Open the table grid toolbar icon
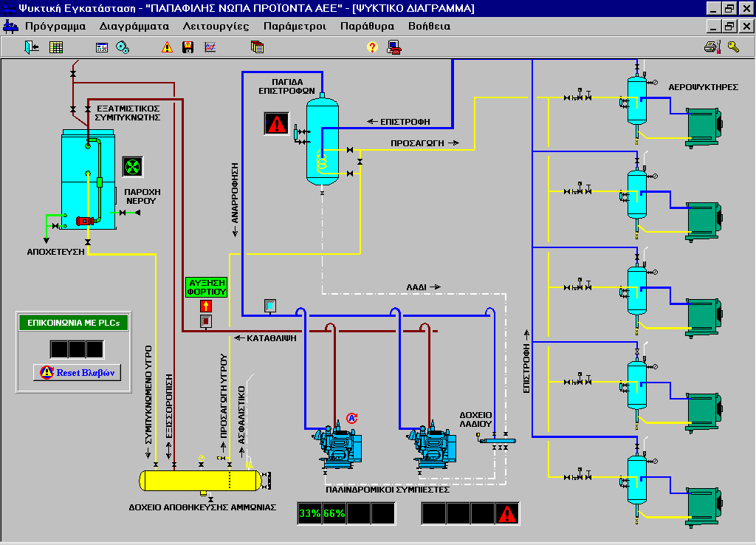The width and height of the screenshot is (756, 545). (56, 47)
